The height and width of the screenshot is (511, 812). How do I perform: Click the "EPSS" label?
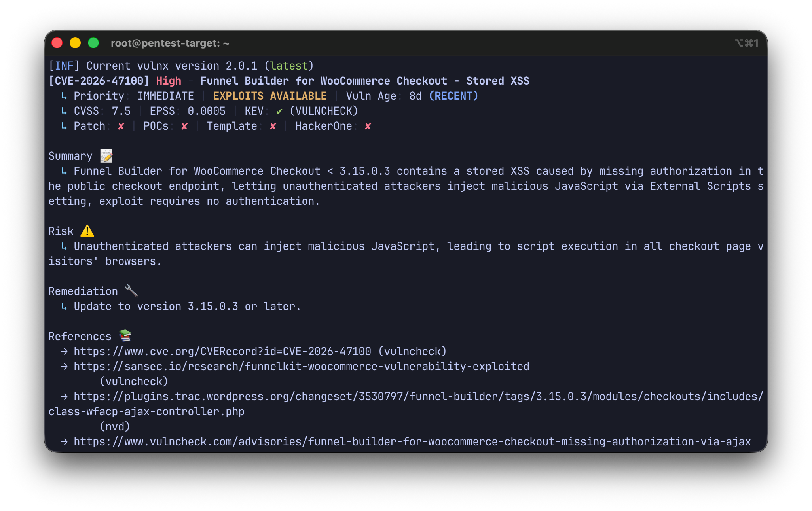(162, 111)
